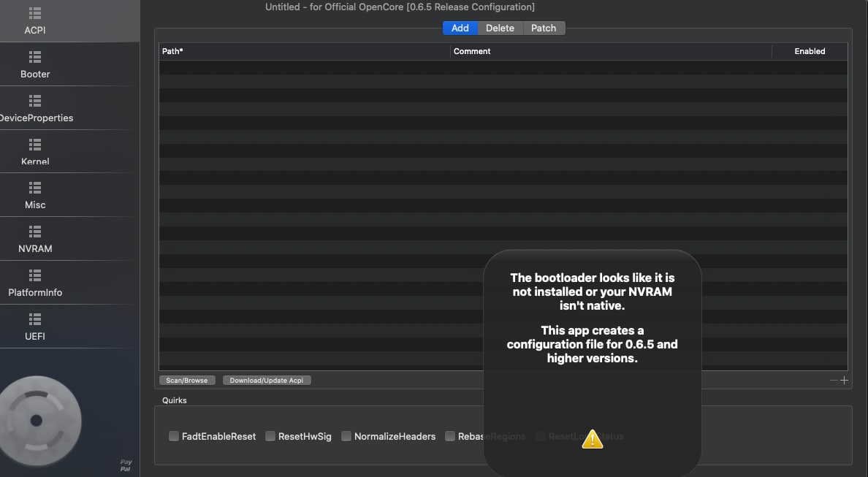
Task: Click the round disc dial icon
Action: point(38,421)
